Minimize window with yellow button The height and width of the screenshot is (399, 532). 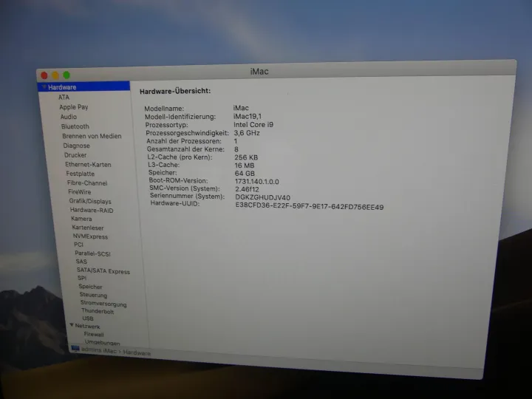[x=55, y=75]
